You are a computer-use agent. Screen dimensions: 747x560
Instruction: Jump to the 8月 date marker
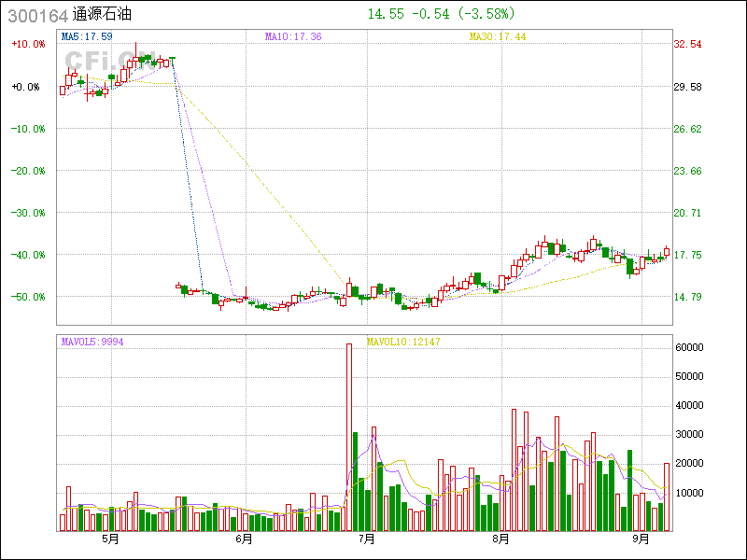501,539
